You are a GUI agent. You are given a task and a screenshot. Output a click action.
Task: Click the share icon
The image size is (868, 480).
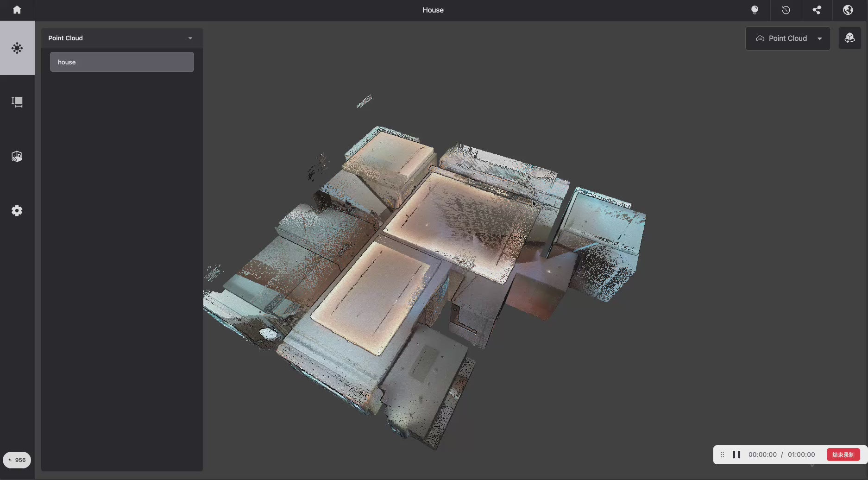[817, 10]
